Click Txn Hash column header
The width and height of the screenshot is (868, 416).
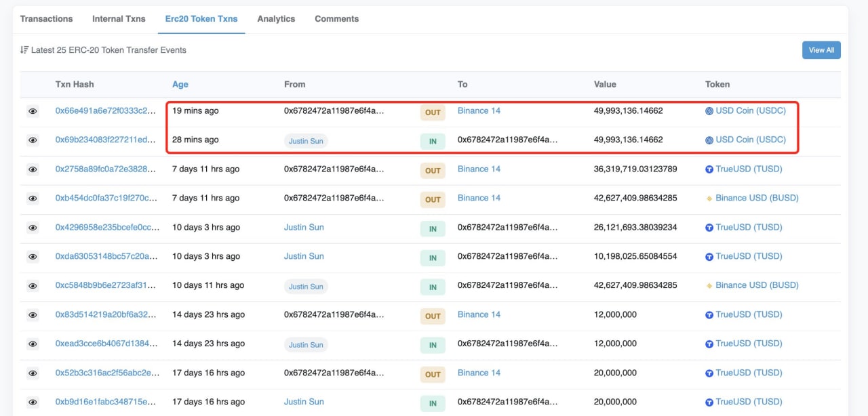click(75, 85)
